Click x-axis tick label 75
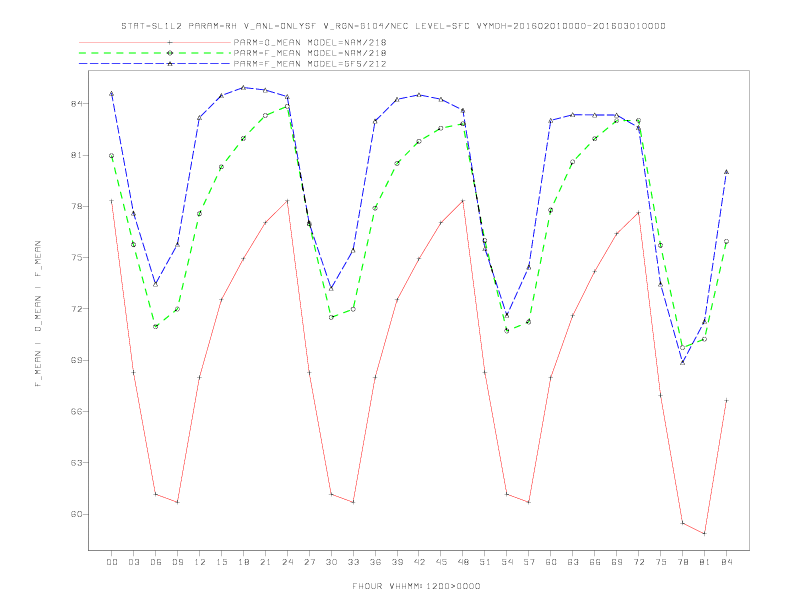The image size is (792, 612). coord(661,562)
